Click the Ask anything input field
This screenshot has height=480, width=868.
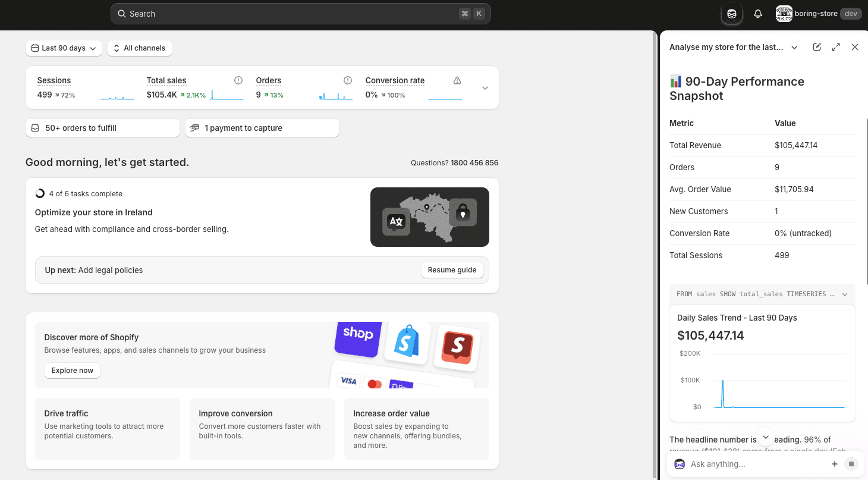756,464
